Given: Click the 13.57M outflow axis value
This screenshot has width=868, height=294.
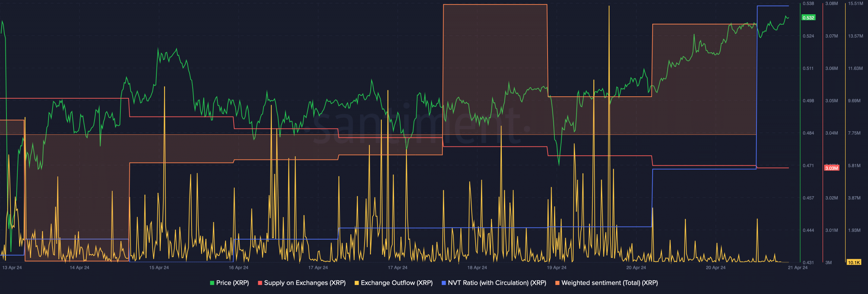Looking at the screenshot, I should point(855,36).
